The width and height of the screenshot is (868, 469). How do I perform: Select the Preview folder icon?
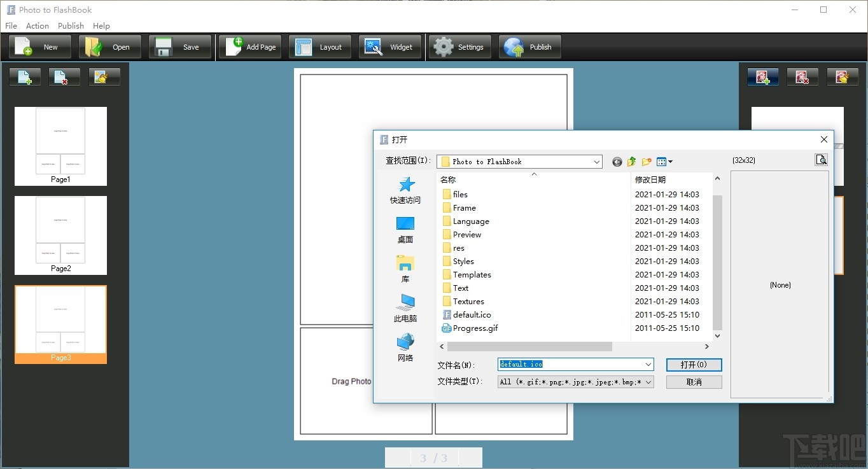pyautogui.click(x=447, y=234)
